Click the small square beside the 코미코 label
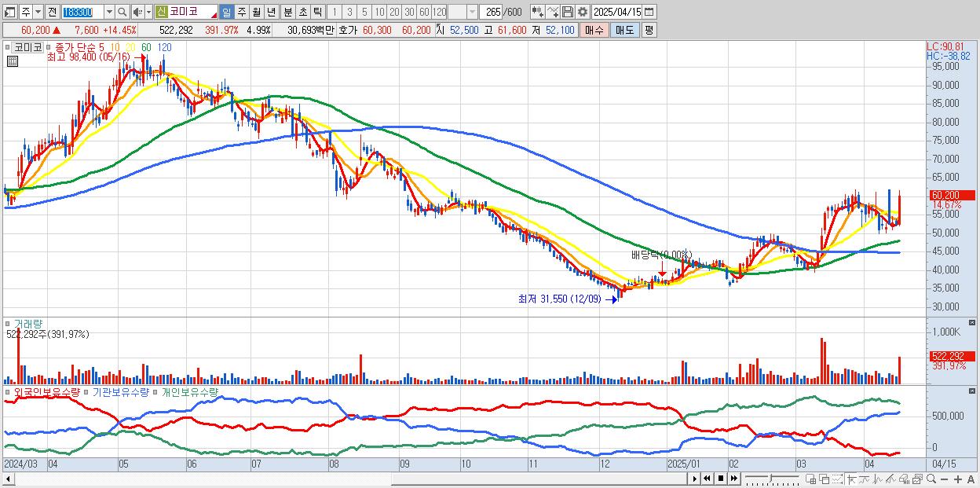980x488 pixels. point(9,47)
